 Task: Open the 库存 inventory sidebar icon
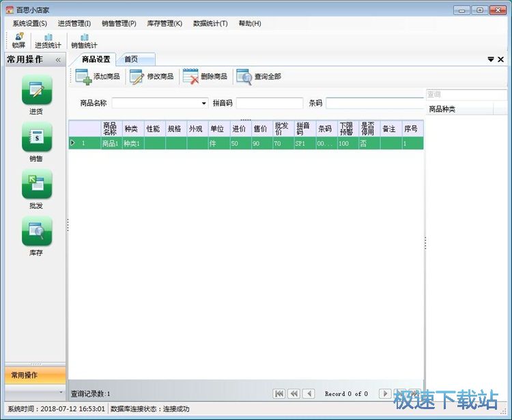(37, 231)
